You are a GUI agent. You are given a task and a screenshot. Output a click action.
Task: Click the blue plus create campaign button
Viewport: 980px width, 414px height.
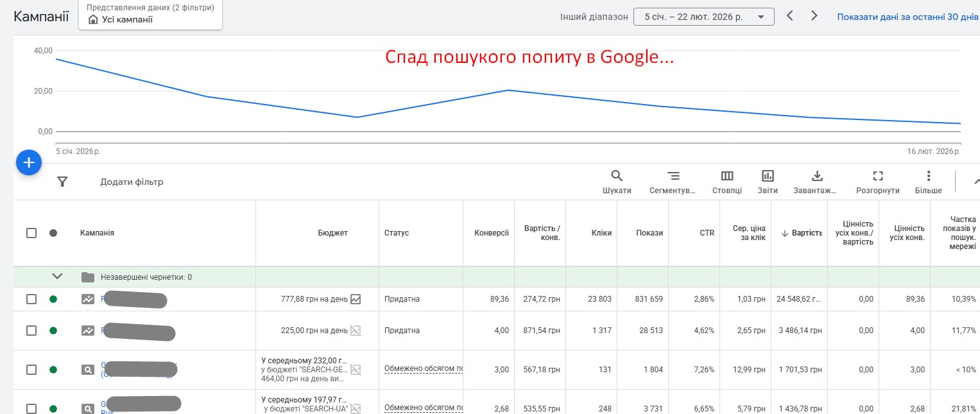tap(29, 163)
